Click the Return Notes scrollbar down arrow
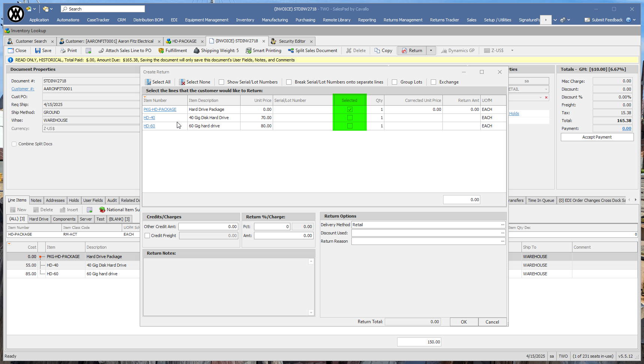 coord(311,313)
